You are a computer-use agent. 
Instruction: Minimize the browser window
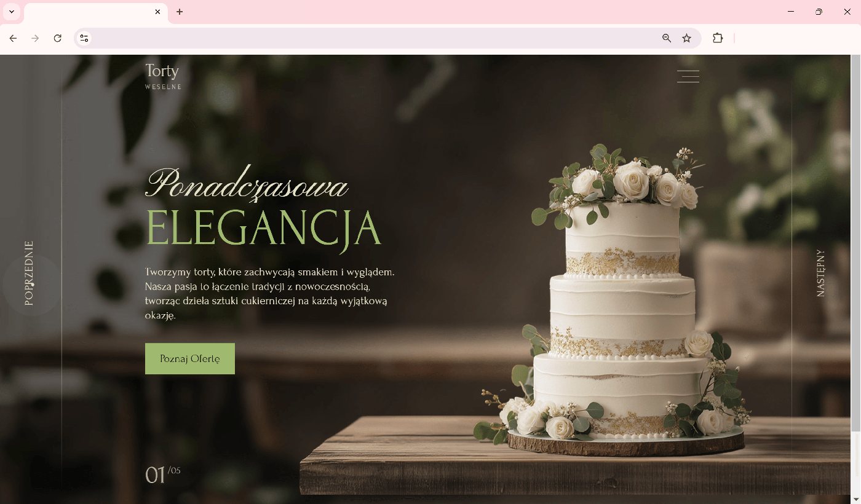791,12
